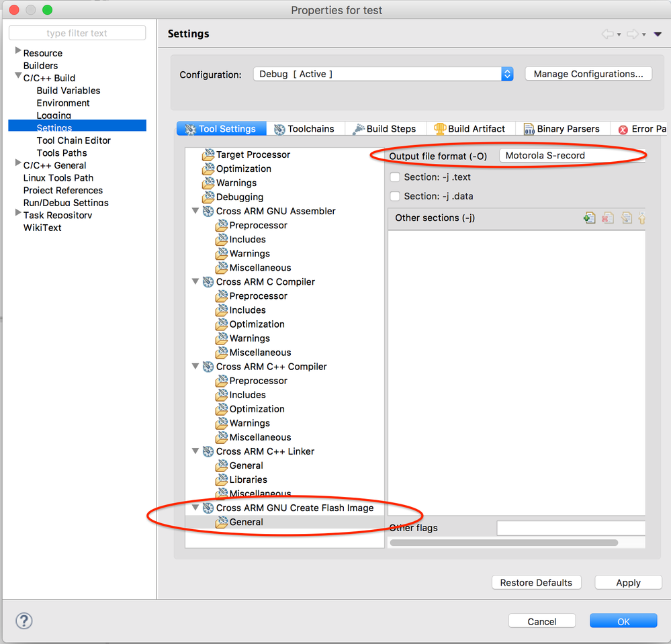Click the move up arrow icon in Other sections
Image resolution: width=671 pixels, height=644 pixels.
(641, 218)
